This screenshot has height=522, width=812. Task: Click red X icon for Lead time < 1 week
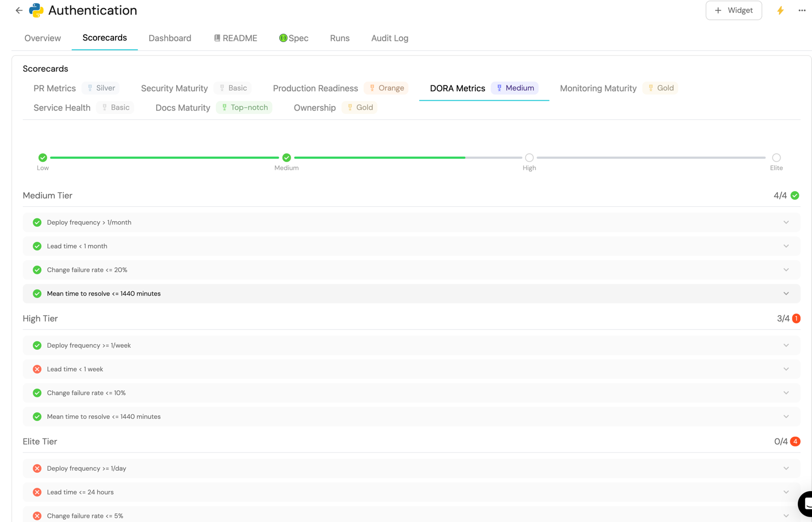pyautogui.click(x=37, y=369)
